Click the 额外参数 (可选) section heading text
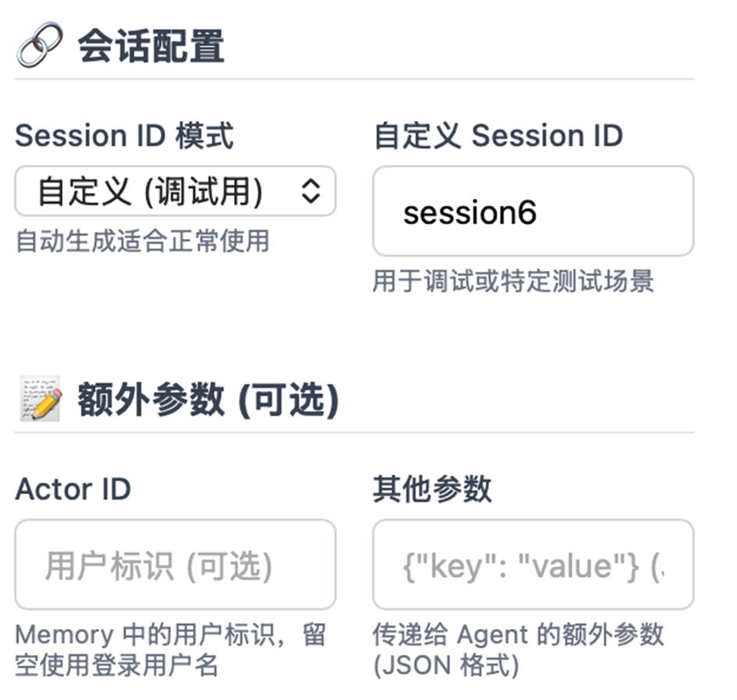Image resolution: width=737 pixels, height=700 pixels. pyautogui.click(x=207, y=400)
